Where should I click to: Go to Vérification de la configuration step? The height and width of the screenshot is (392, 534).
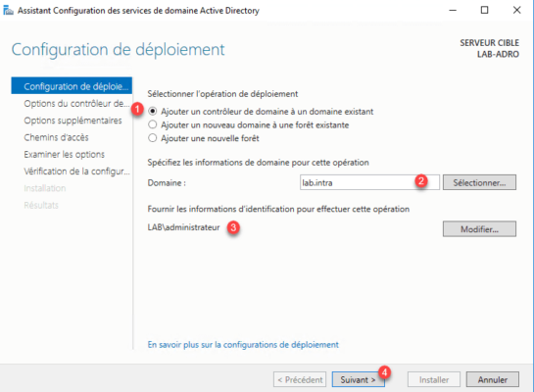[x=76, y=171]
